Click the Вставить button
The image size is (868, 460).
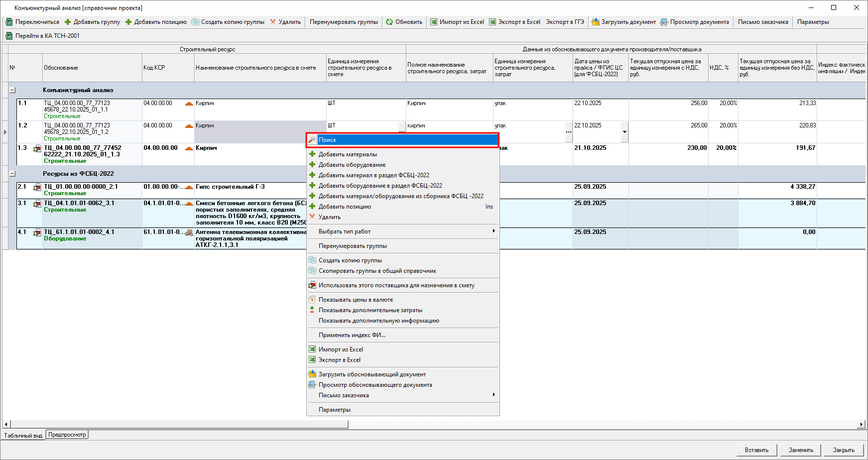(x=756, y=450)
